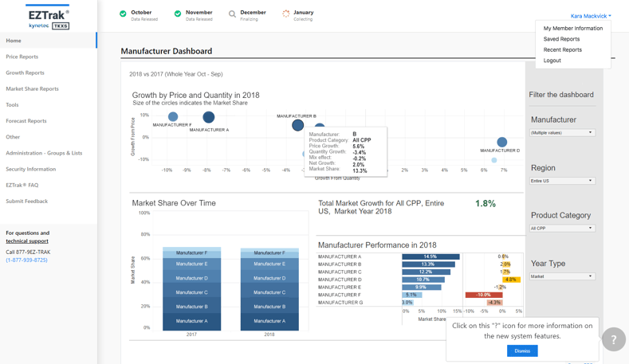The width and height of the screenshot is (629, 364).
Task: Click the 9.9% market share bar
Action: tap(422, 287)
